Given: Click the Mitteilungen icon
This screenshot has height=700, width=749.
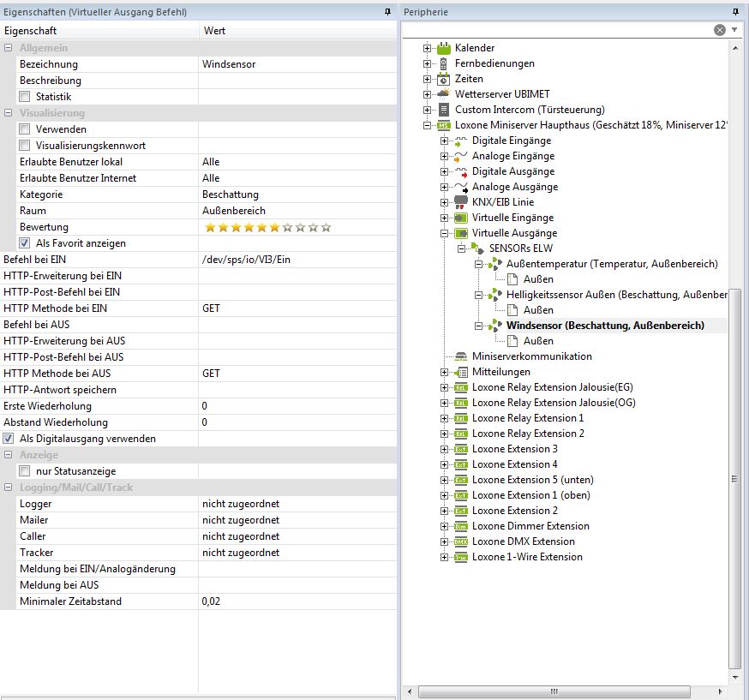Looking at the screenshot, I should click(461, 372).
